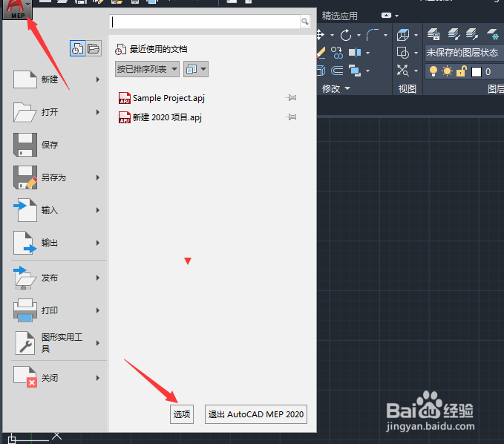The width and height of the screenshot is (504, 444).
Task: Open the 另存为 (Save As) menu item
Action: [x=56, y=177]
